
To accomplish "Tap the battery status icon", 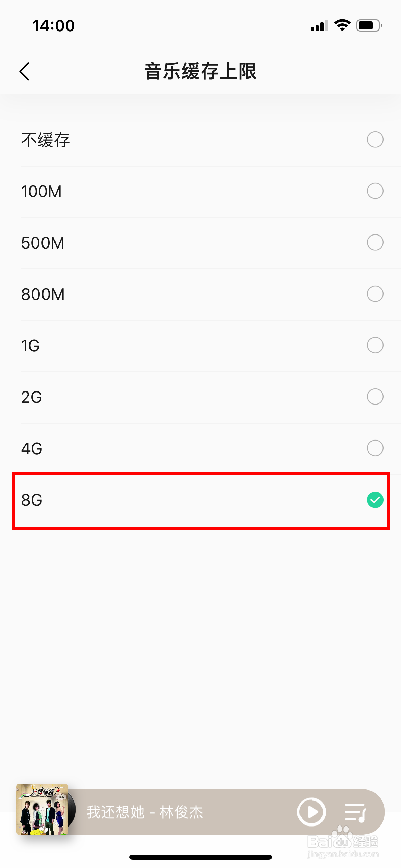I will [x=369, y=25].
